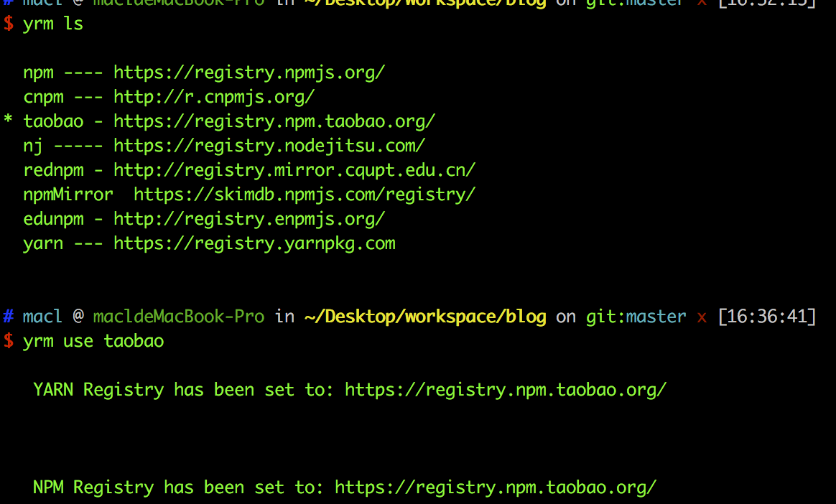Click the blue hash symbol before macl

tap(8, 317)
